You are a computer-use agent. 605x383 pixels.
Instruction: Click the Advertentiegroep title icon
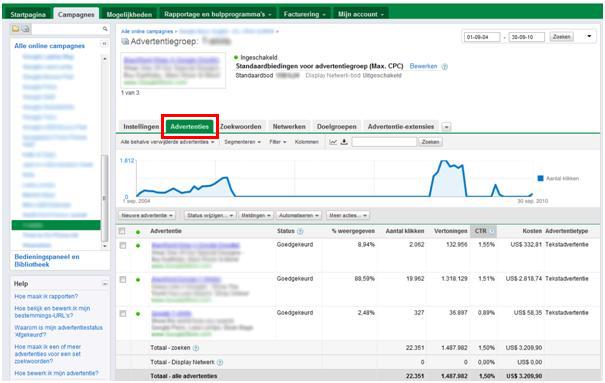[125, 41]
